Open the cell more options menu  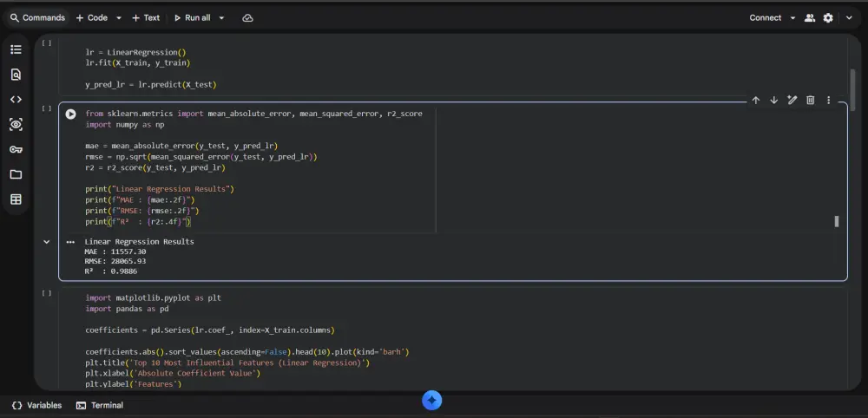click(829, 100)
